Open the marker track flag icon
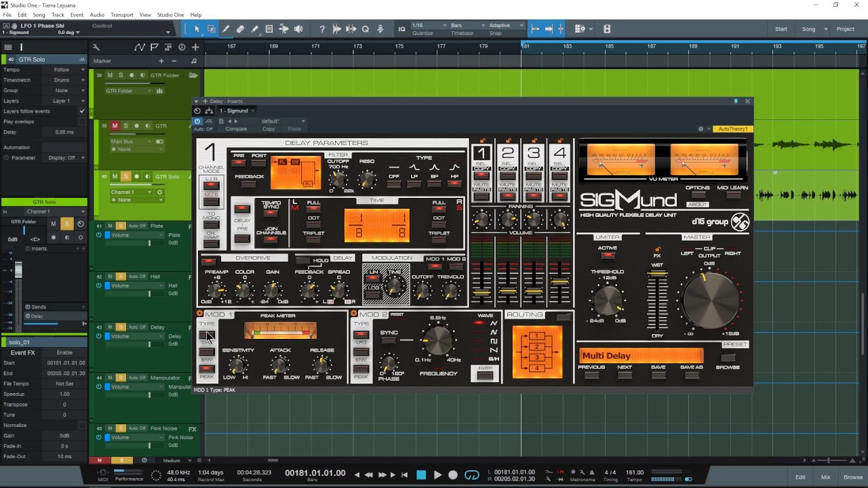Screen dimensions: 868x488 coord(155,47)
